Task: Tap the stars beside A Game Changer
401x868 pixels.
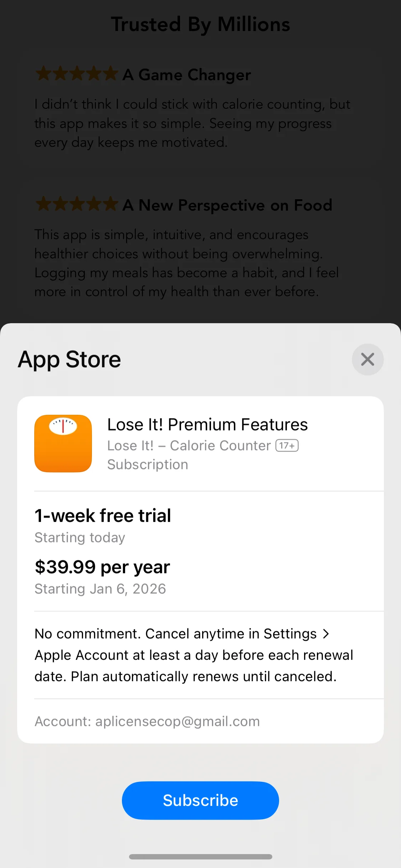Action: coord(77,74)
